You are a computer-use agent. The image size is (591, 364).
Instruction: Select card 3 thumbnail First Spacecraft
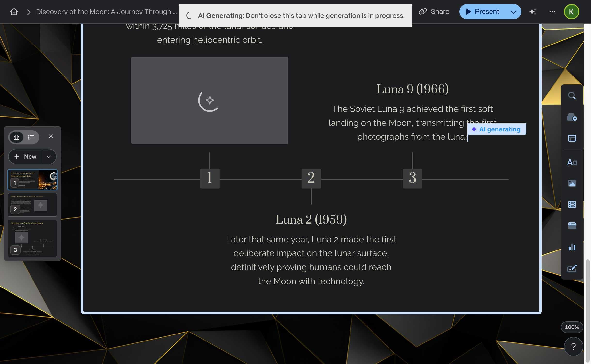point(32,238)
